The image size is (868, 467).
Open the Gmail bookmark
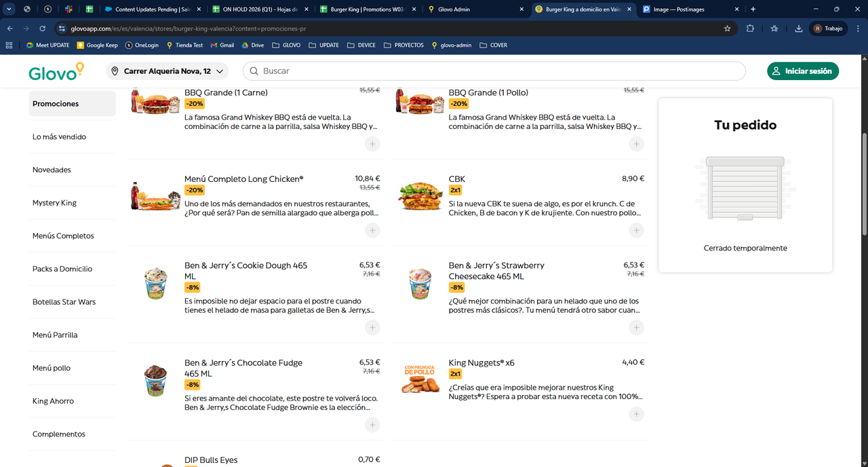click(222, 45)
